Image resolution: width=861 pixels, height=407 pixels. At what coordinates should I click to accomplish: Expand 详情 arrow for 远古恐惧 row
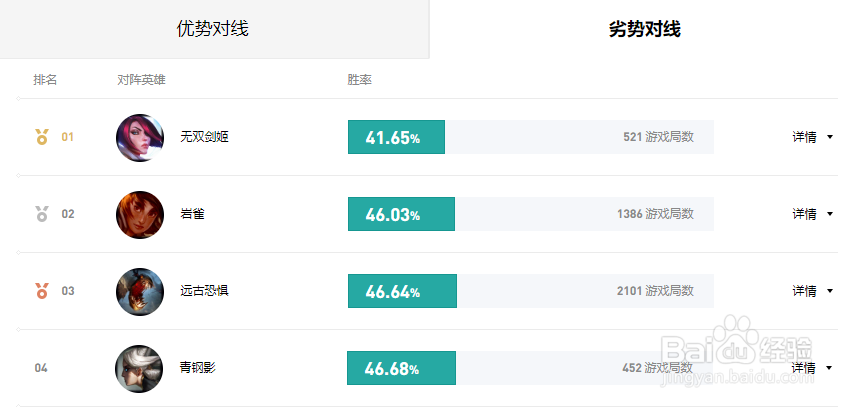(x=830, y=291)
